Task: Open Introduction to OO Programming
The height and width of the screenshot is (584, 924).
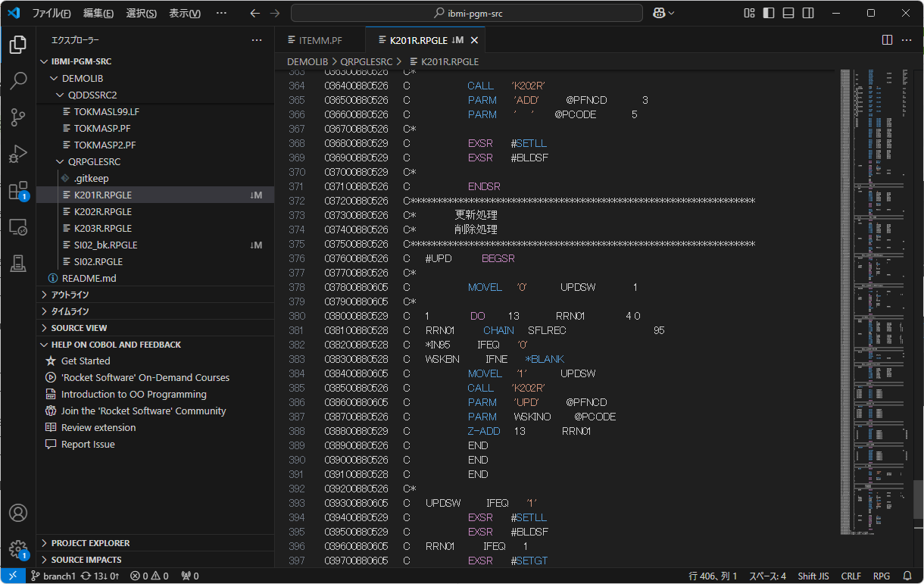Action: 134,395
